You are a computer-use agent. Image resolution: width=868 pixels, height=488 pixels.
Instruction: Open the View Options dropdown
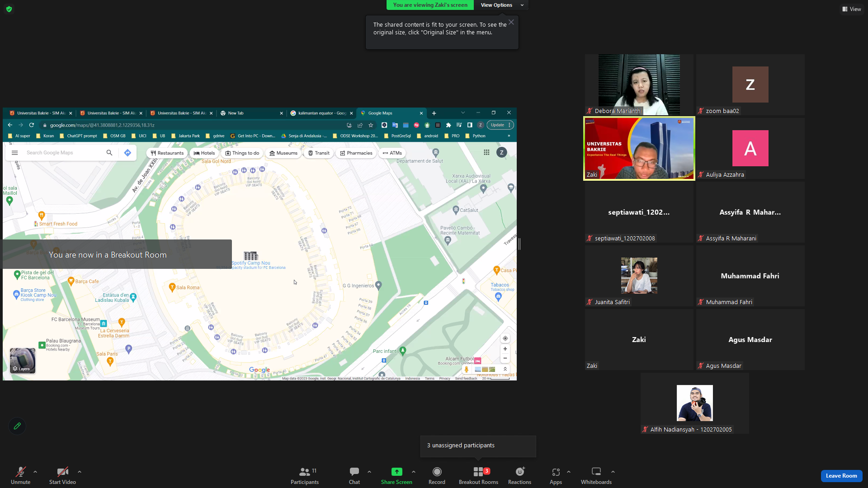click(502, 5)
